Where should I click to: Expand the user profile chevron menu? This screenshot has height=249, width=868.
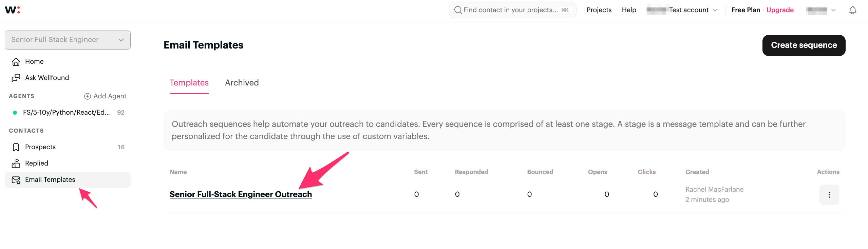[x=833, y=10]
